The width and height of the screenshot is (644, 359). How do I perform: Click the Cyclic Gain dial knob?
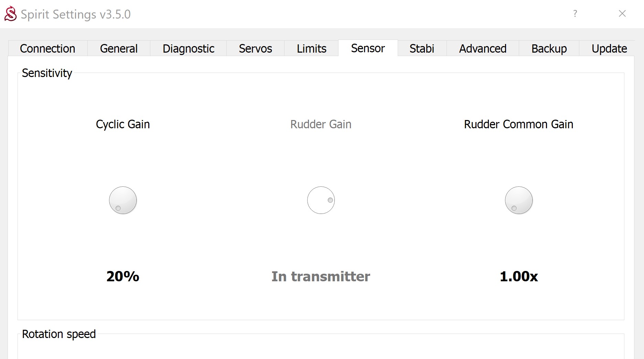[x=123, y=200]
